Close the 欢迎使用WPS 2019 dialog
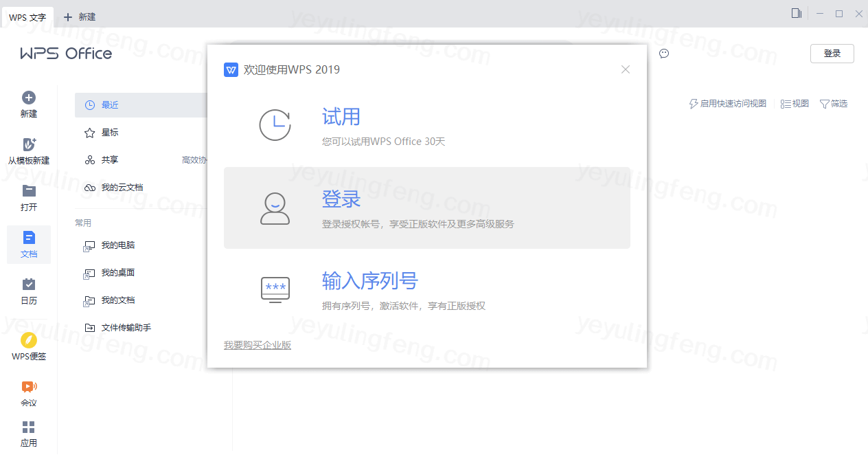Viewport: 868px width, 468px height. point(625,69)
